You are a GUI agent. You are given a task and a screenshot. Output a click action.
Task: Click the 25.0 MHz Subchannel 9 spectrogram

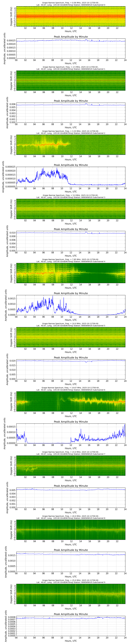click(x=71, y=594)
